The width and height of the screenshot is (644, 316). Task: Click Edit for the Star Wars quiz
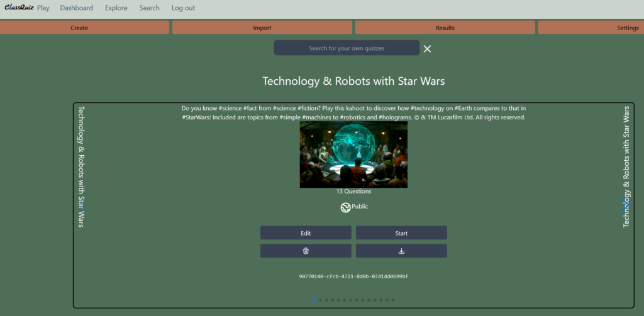(306, 232)
